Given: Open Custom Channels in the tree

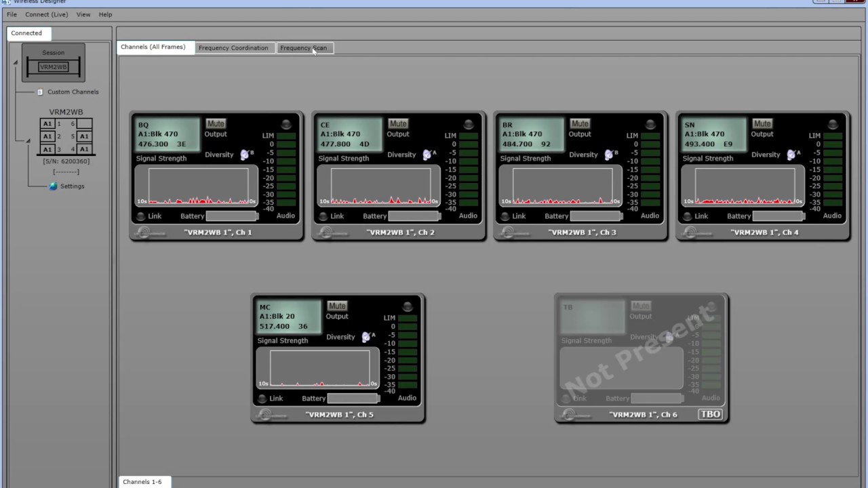Looking at the screenshot, I should coord(73,92).
